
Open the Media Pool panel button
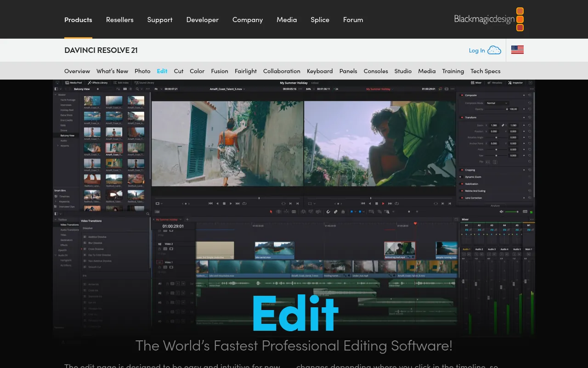(x=73, y=83)
